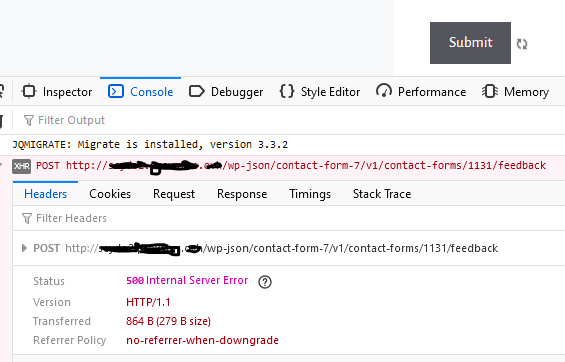
Task: Select the Cookies tab
Action: [x=110, y=194]
